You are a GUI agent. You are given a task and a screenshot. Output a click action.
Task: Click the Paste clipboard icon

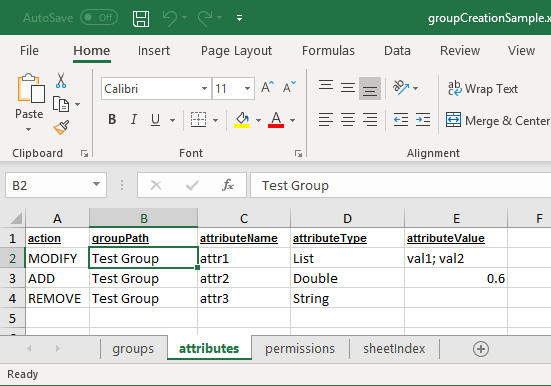[x=31, y=88]
